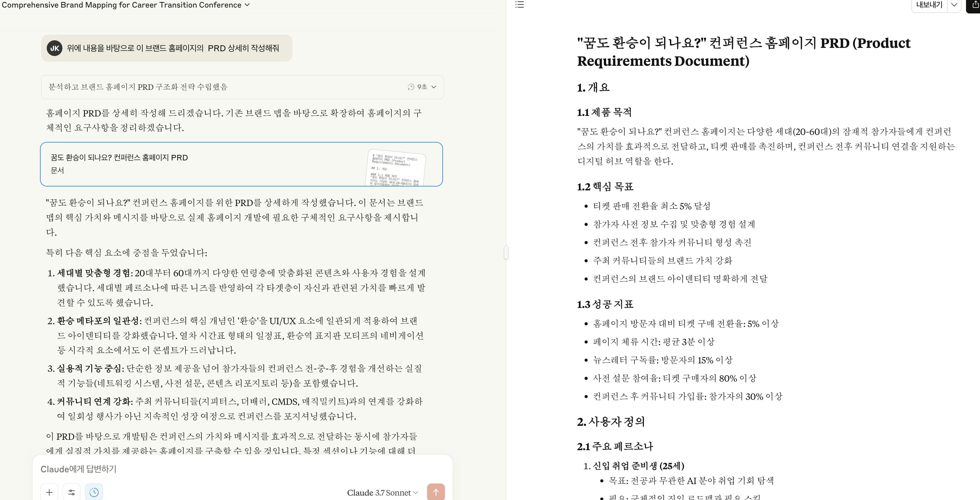Open the artifact outline list icon

coord(519,4)
